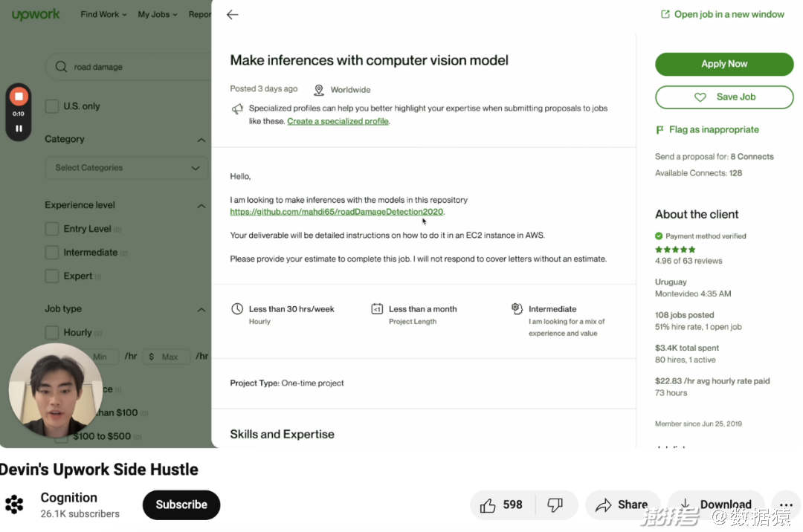The height and width of the screenshot is (532, 803).
Task: Collapse the Experience level section
Action: 201,206
